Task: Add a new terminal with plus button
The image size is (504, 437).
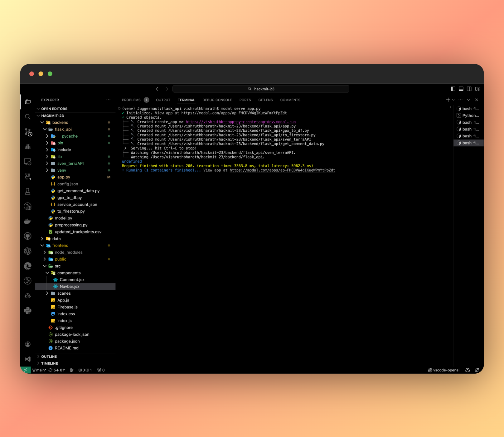Action: 448,100
